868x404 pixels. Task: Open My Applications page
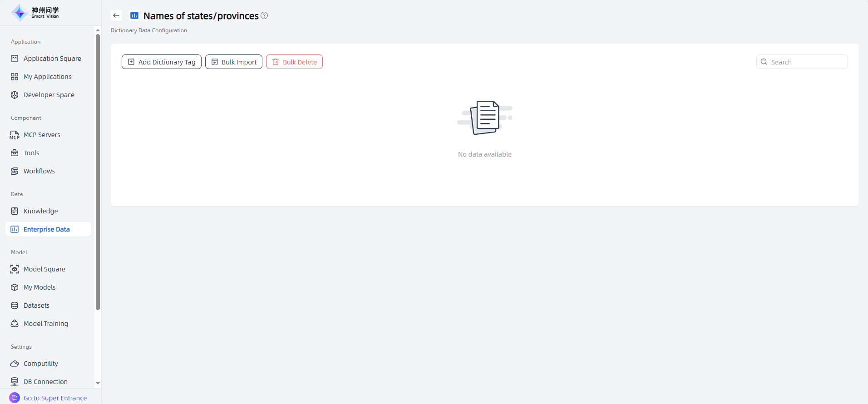(47, 77)
